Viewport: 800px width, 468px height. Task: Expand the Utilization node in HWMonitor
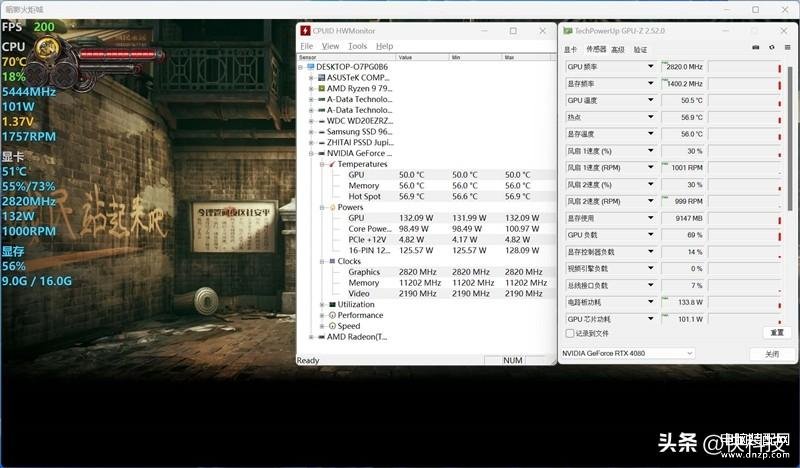322,305
